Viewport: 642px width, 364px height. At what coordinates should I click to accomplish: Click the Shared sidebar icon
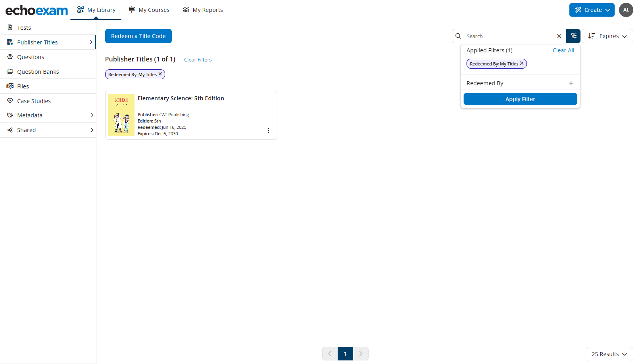pyautogui.click(x=10, y=130)
